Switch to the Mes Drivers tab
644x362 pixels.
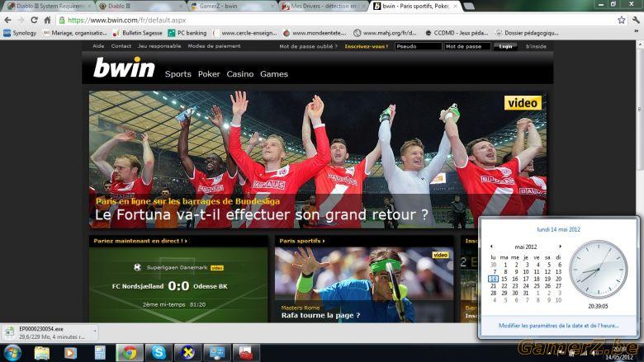324,6
